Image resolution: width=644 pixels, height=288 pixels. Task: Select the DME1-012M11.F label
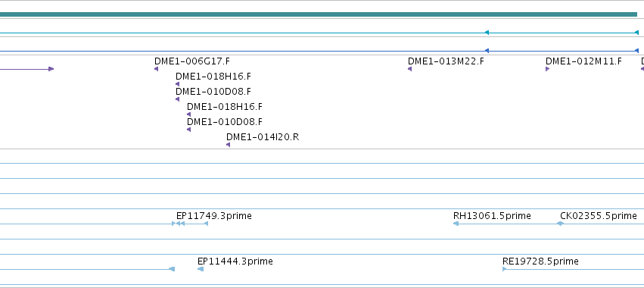(x=583, y=61)
